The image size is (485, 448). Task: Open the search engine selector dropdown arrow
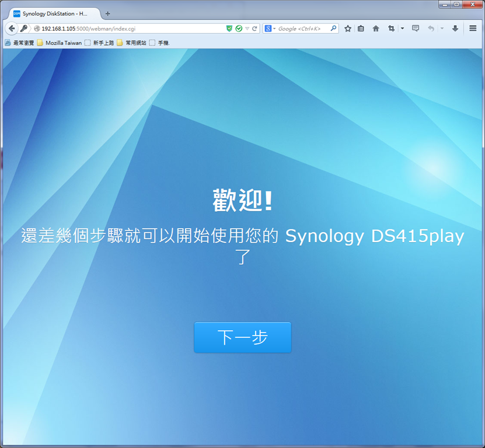pyautogui.click(x=274, y=29)
